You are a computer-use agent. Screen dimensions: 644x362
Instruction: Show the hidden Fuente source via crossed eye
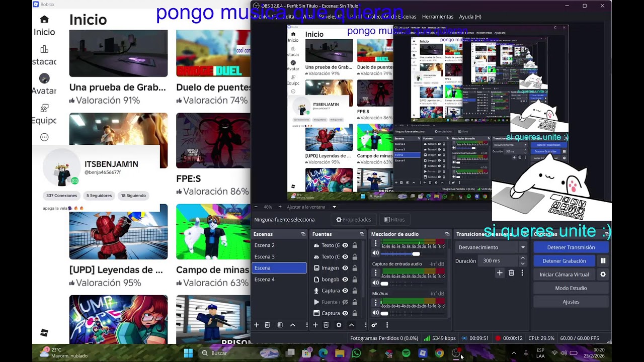(x=345, y=302)
